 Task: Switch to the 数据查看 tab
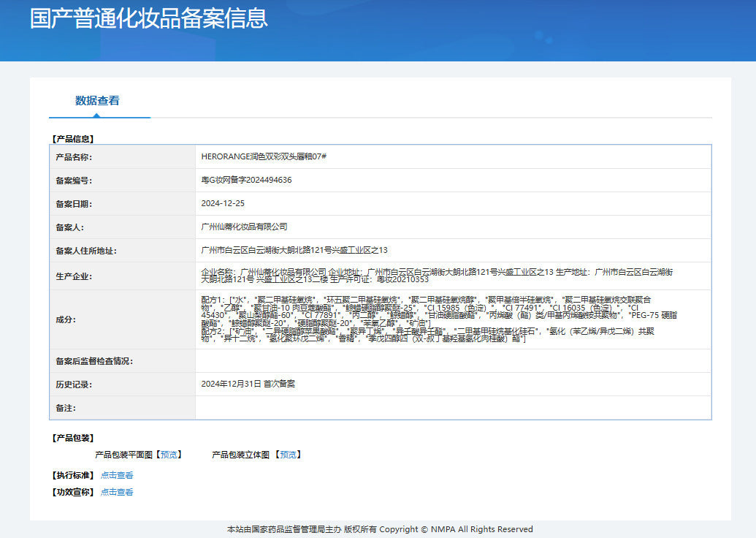[97, 101]
